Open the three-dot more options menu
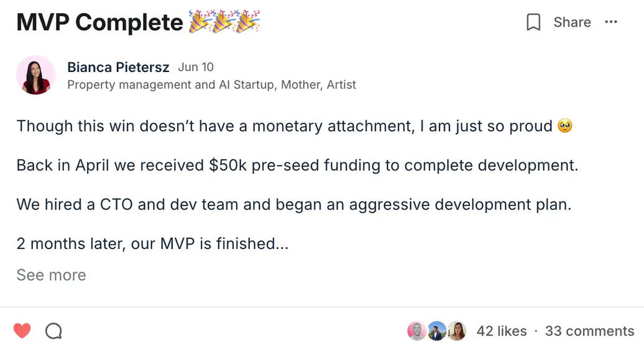This screenshot has height=349, width=644. pyautogui.click(x=611, y=22)
